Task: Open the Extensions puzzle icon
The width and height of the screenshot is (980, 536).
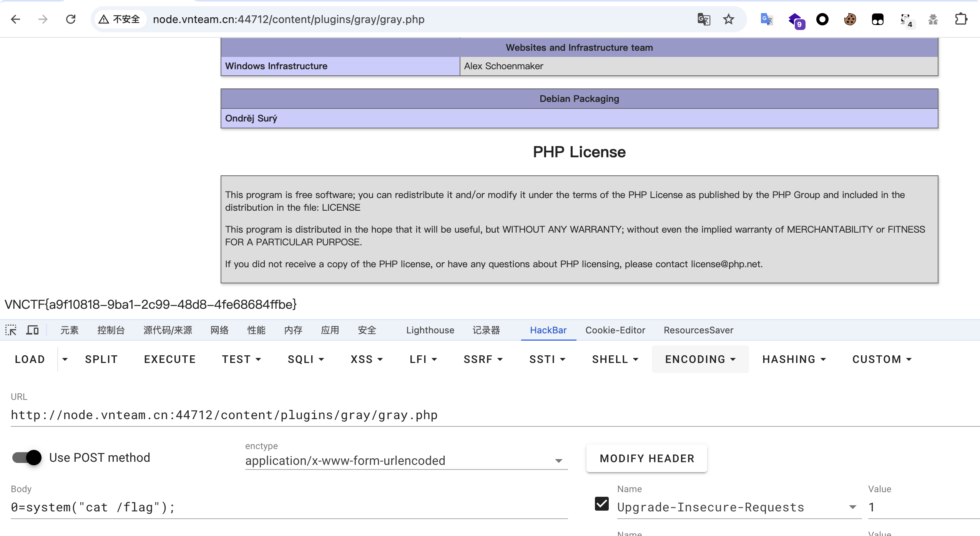Action: 961,19
